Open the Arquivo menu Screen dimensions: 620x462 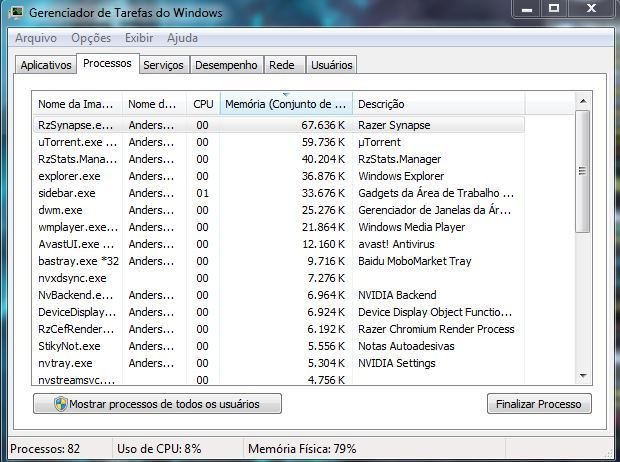click(x=36, y=38)
